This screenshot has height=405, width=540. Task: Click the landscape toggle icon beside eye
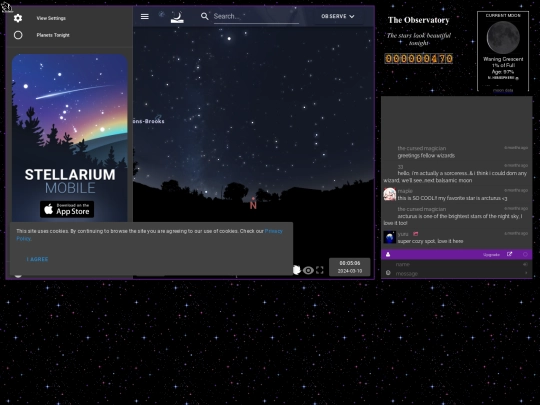pyautogui.click(x=296, y=270)
